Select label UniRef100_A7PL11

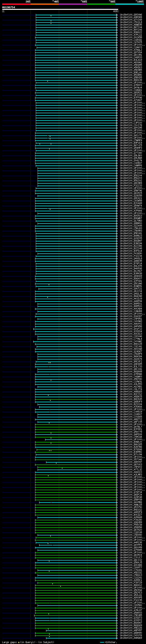[131, 35]
